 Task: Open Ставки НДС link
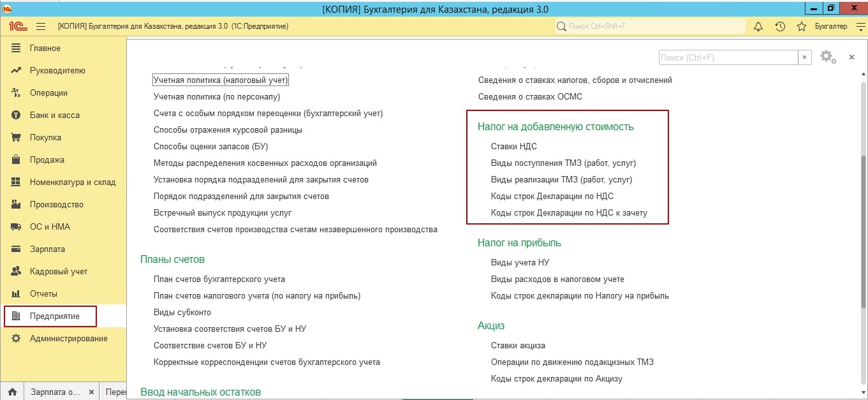point(513,147)
